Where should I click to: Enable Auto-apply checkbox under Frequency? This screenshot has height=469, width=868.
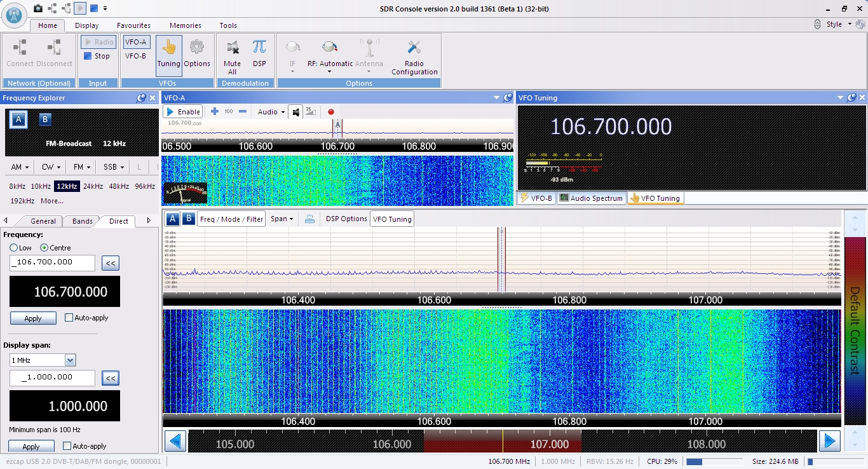pos(69,318)
